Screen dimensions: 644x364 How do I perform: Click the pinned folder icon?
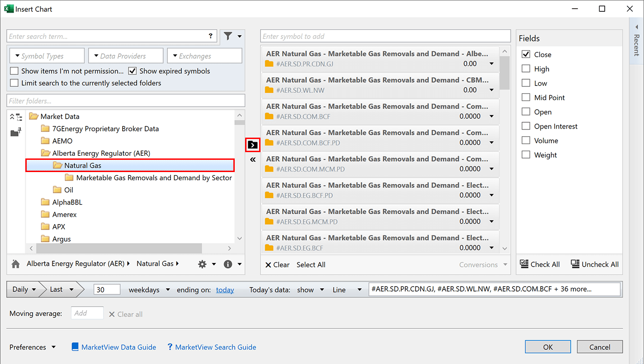pos(16,132)
